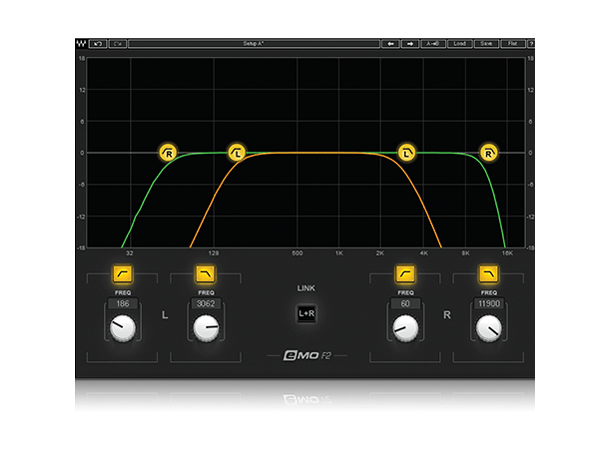Click the 186 frequency value field
The width and height of the screenshot is (610, 450).
(x=123, y=304)
